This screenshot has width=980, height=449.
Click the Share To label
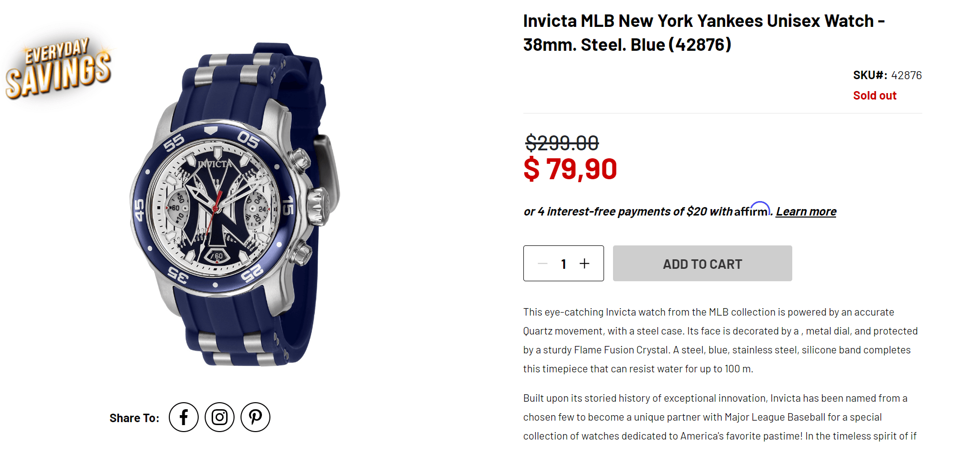[133, 418]
